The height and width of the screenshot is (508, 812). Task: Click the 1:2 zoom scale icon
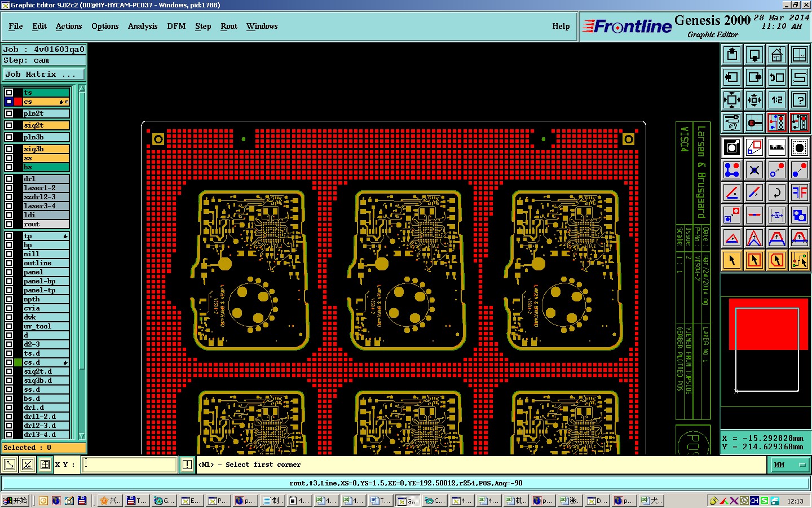coord(776,100)
